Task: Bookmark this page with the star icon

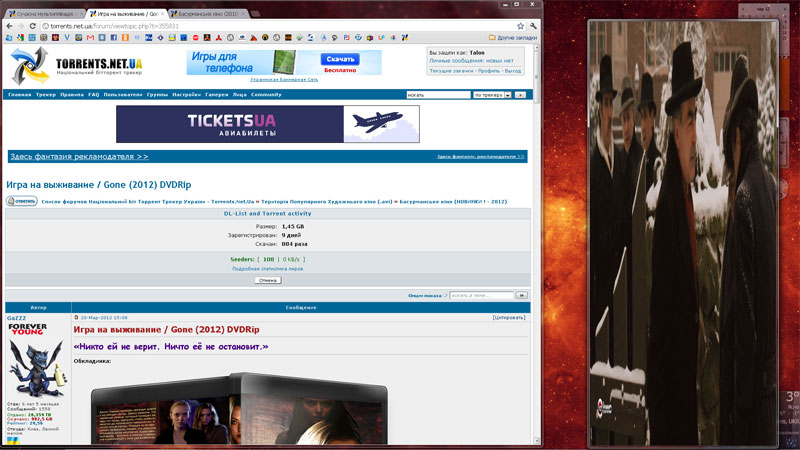Action: (x=520, y=25)
